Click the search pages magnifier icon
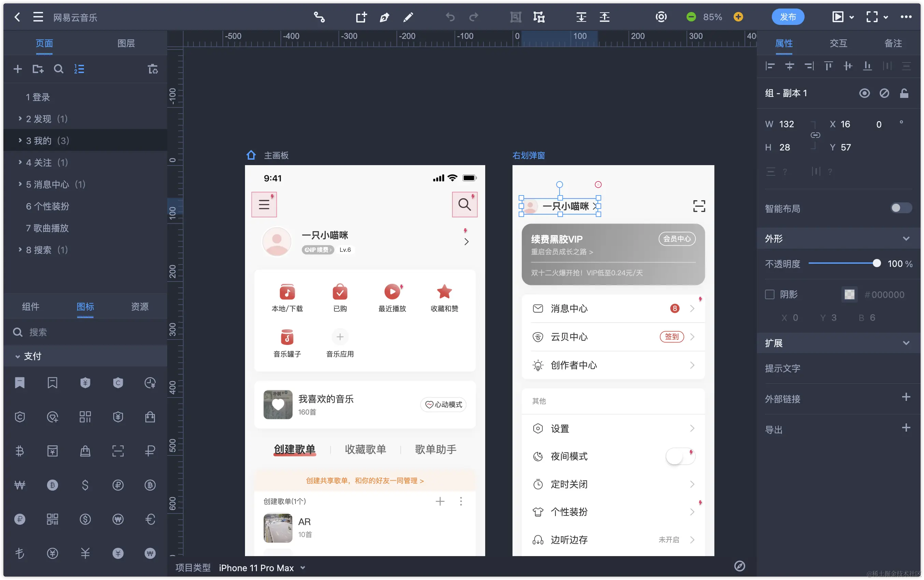 coord(58,69)
